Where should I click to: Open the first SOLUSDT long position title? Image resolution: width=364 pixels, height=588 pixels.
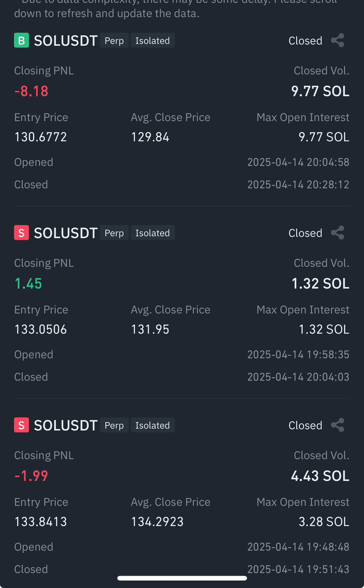click(66, 41)
